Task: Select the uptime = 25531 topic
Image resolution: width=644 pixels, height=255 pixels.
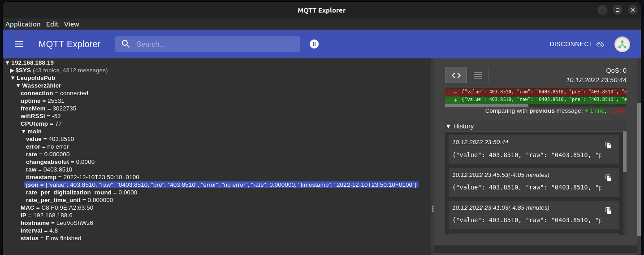Action: click(43, 101)
